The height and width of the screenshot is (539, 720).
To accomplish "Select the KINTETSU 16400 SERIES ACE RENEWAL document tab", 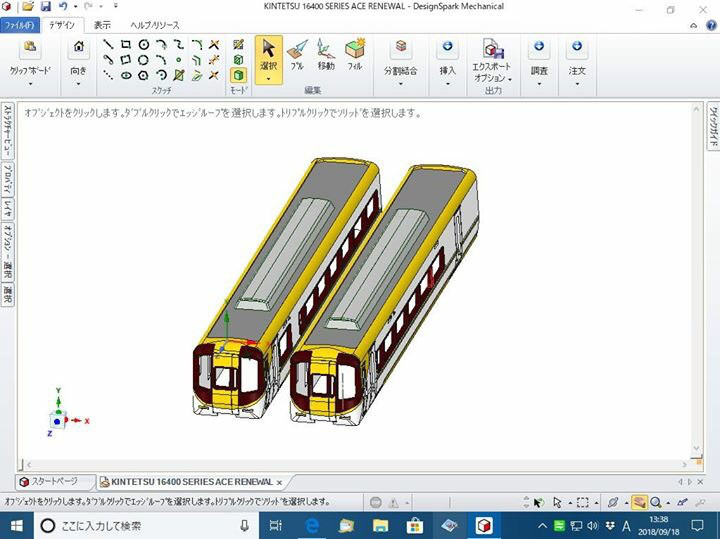I will [192, 482].
